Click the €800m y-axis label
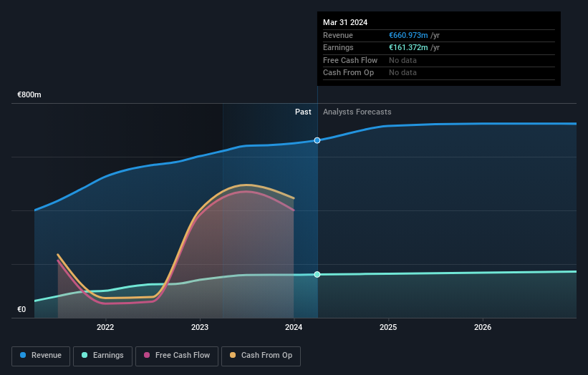588x375 pixels. click(29, 94)
